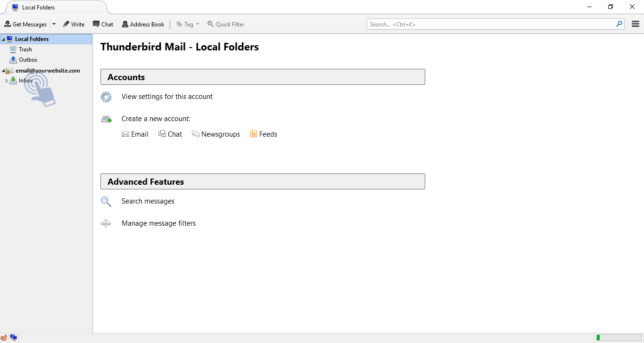
Task: Open Chat from the toolbar
Action: pyautogui.click(x=103, y=24)
